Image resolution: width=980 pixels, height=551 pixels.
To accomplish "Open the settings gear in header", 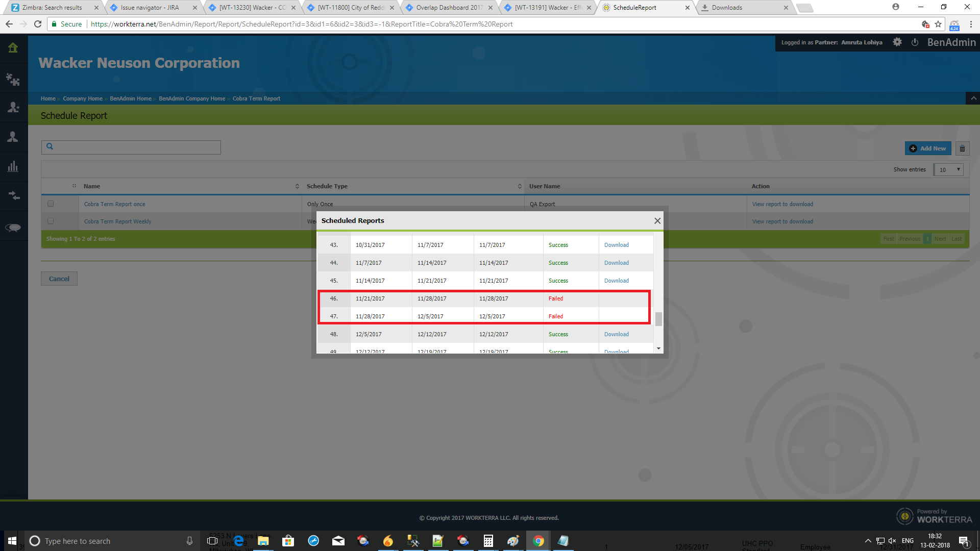I will tap(897, 42).
